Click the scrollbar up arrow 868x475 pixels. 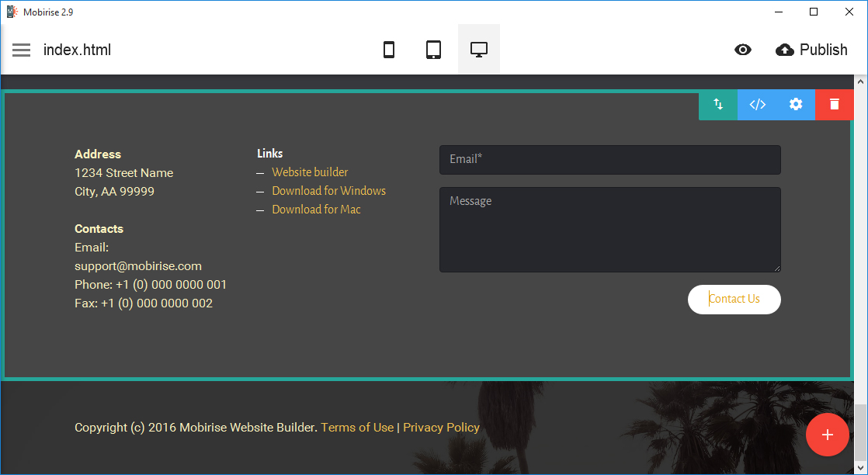(861, 81)
